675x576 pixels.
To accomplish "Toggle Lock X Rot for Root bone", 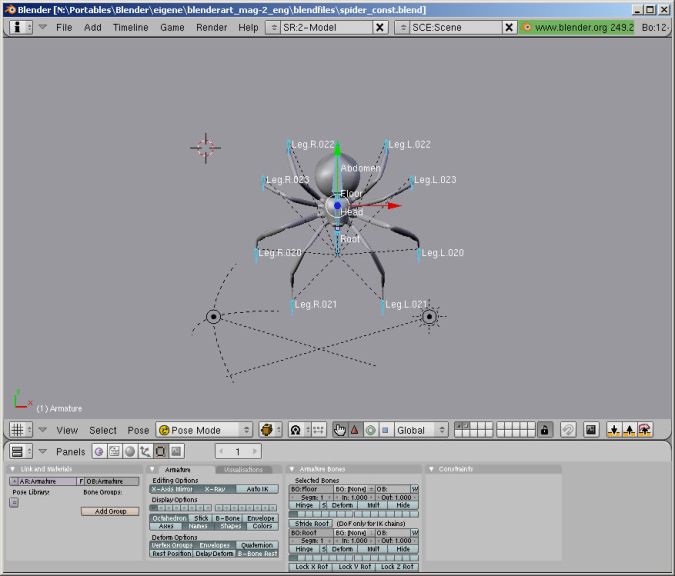I will coord(311,567).
